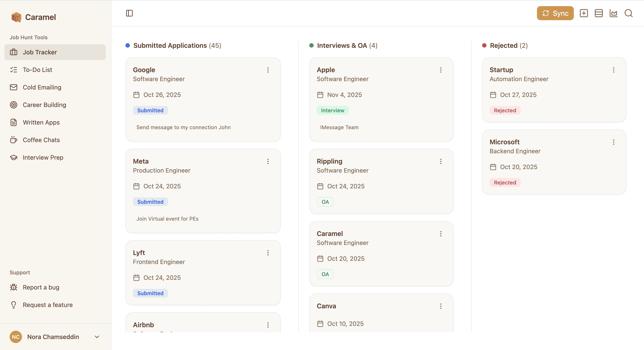Open options menu on Microsoft card
This screenshot has width=644, height=350.
[x=614, y=142]
